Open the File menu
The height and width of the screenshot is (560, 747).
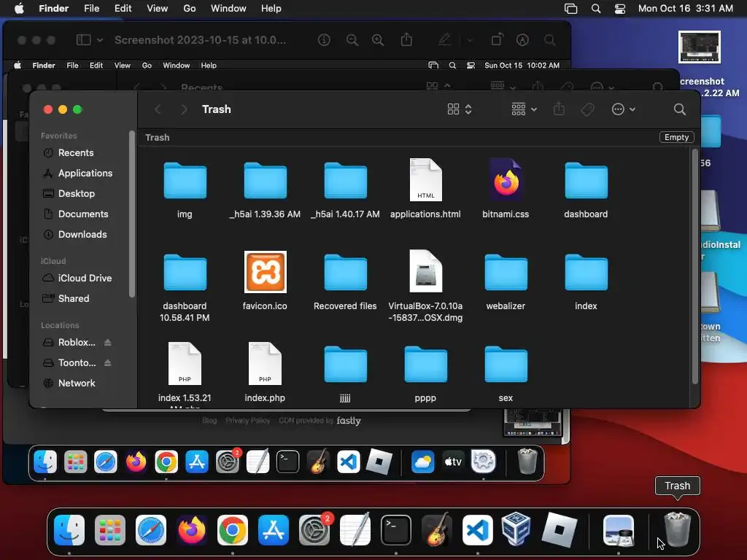tap(91, 9)
